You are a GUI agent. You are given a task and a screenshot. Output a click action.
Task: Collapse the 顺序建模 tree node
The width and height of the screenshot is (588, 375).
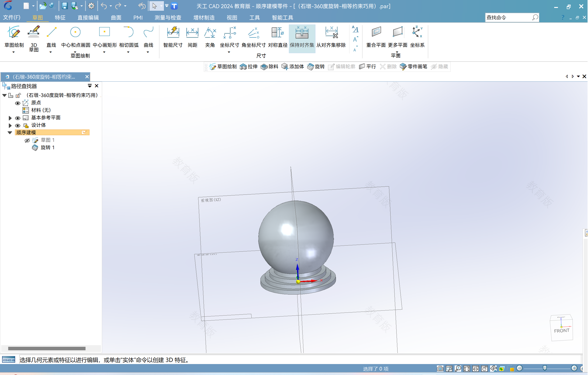[x=10, y=132]
